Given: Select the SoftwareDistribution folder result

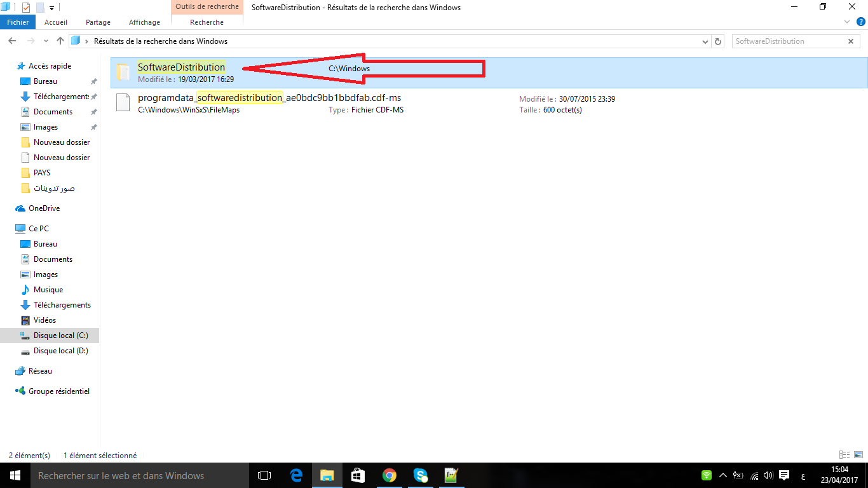Looking at the screenshot, I should click(489, 72).
